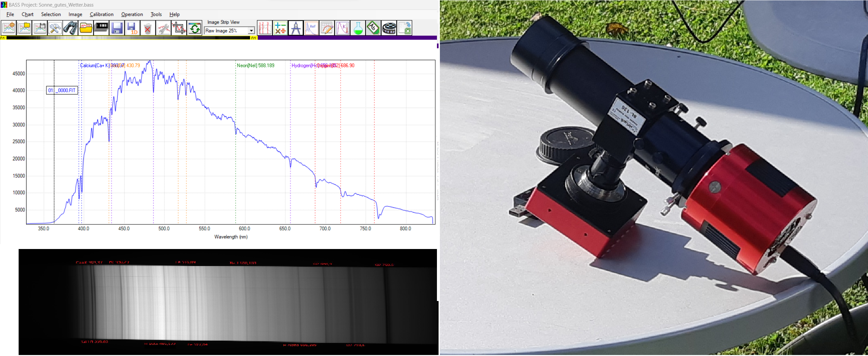Open the Tools menu

click(x=156, y=14)
